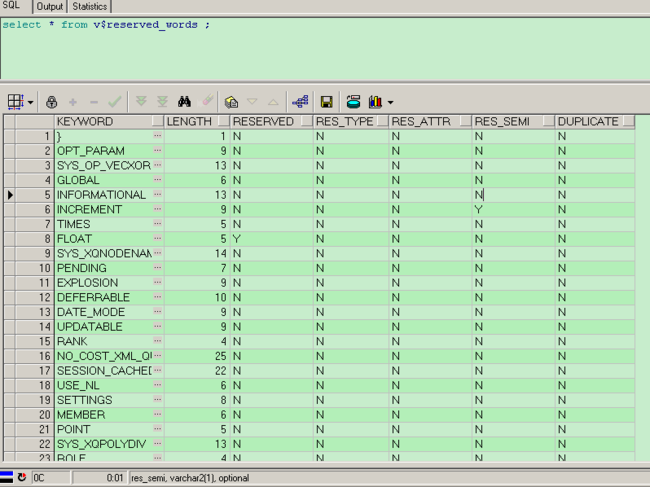This screenshot has height=487, width=650.
Task: Switch to the Statistics tab
Action: [90, 7]
